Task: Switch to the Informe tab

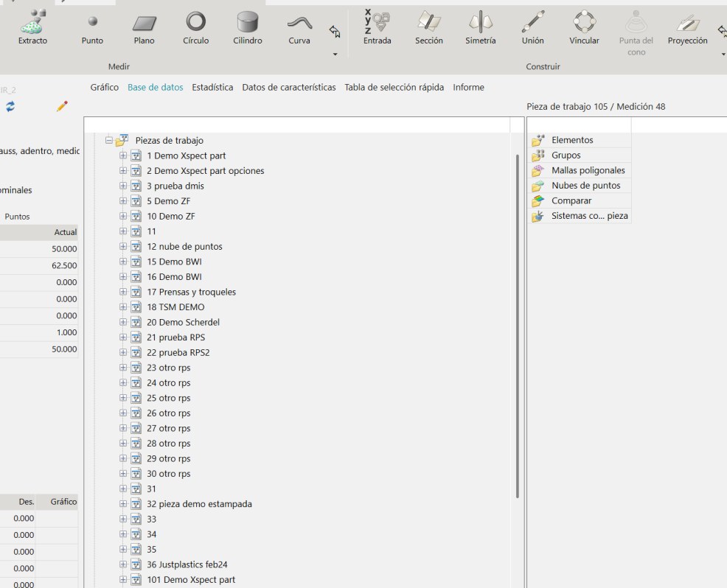Action: point(468,87)
